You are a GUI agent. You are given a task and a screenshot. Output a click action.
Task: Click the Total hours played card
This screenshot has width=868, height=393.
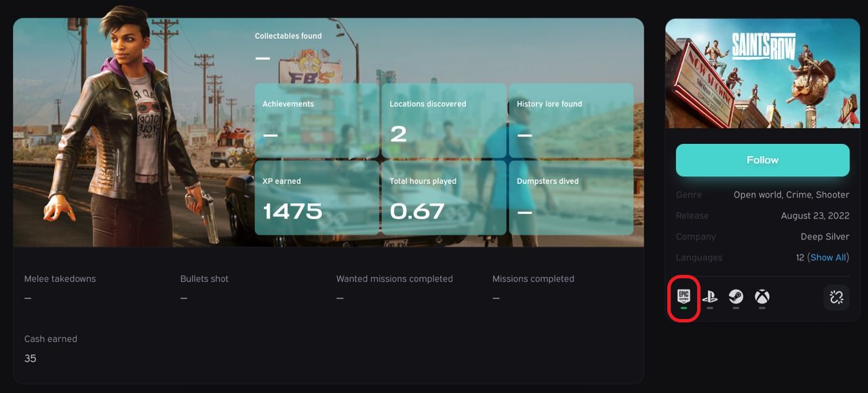(x=443, y=198)
